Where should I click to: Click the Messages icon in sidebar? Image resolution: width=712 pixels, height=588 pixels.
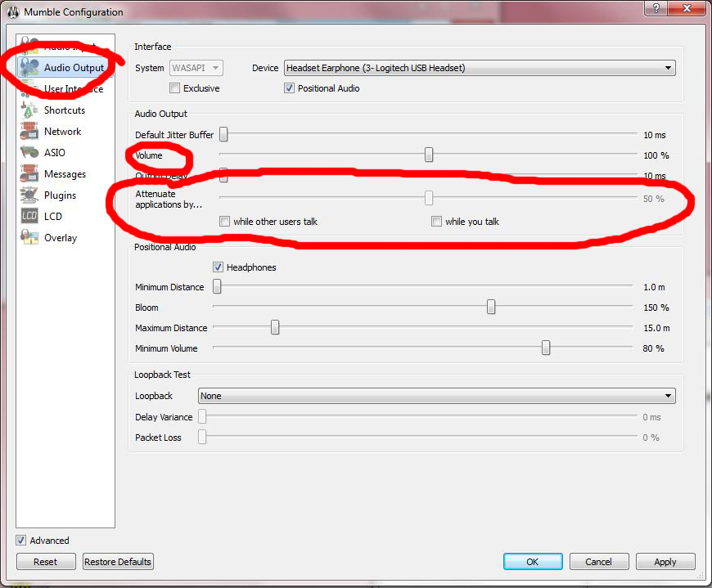click(x=29, y=174)
